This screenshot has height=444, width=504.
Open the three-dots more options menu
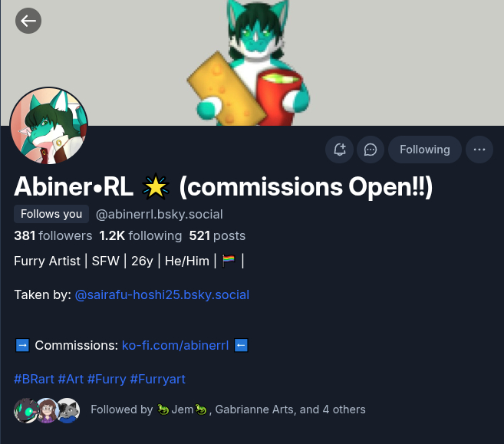point(479,150)
